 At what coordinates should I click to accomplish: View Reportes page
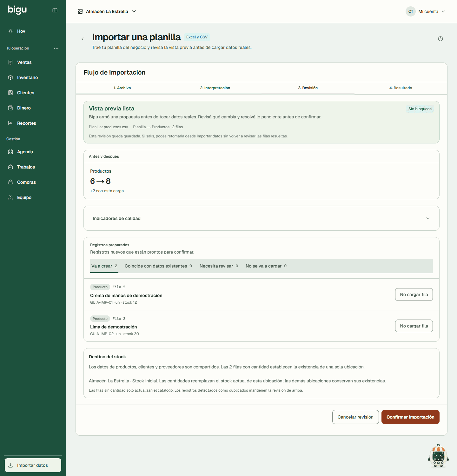pyautogui.click(x=33, y=123)
